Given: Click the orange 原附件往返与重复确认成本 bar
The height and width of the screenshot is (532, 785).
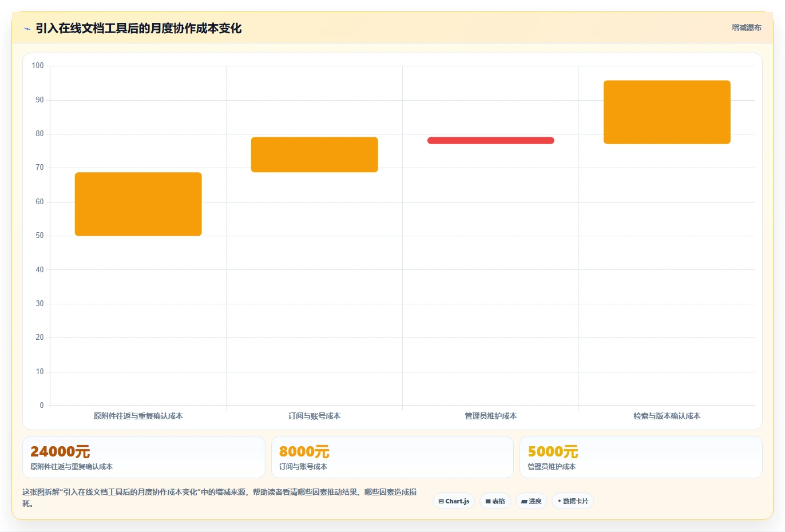Looking at the screenshot, I should (x=138, y=204).
